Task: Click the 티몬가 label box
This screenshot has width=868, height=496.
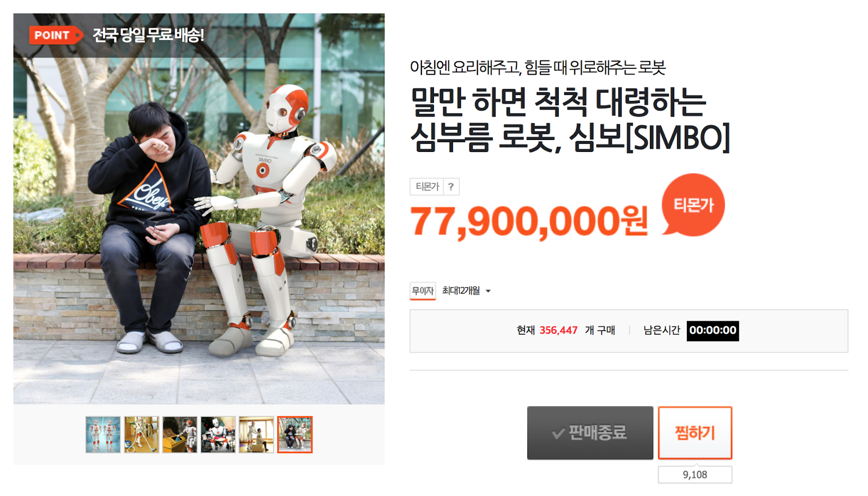Action: (x=427, y=187)
